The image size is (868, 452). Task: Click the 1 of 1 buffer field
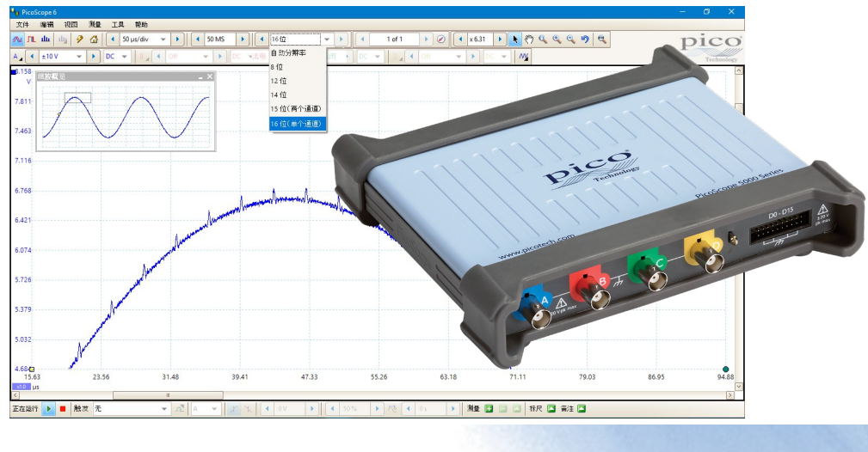tap(395, 40)
